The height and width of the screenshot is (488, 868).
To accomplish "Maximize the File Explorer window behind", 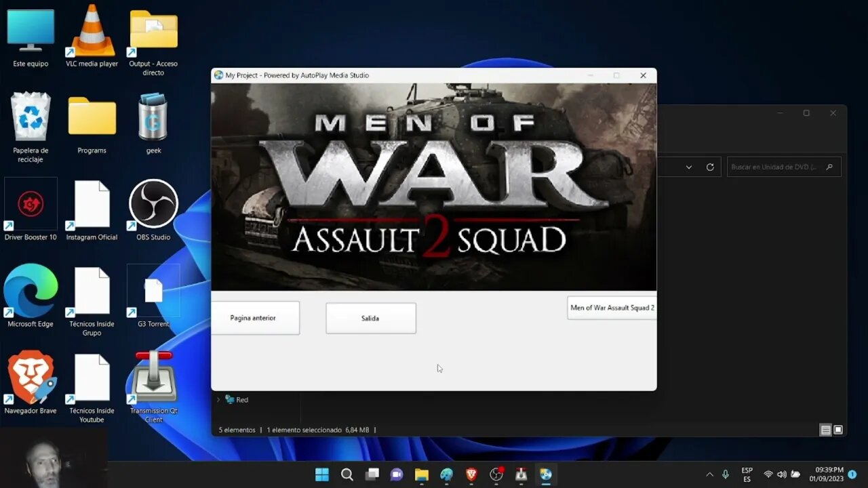I will (x=806, y=113).
